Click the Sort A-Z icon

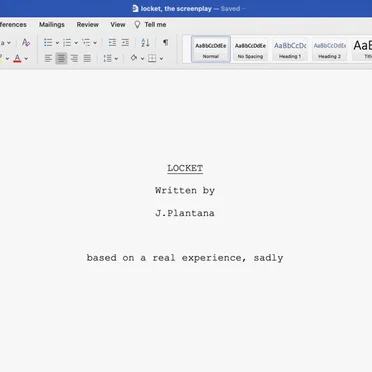click(145, 43)
